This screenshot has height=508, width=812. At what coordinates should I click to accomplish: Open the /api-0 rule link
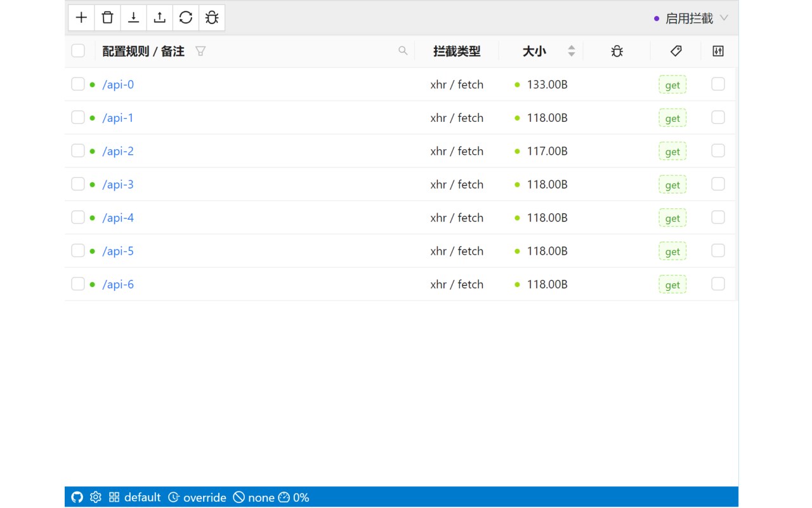118,84
